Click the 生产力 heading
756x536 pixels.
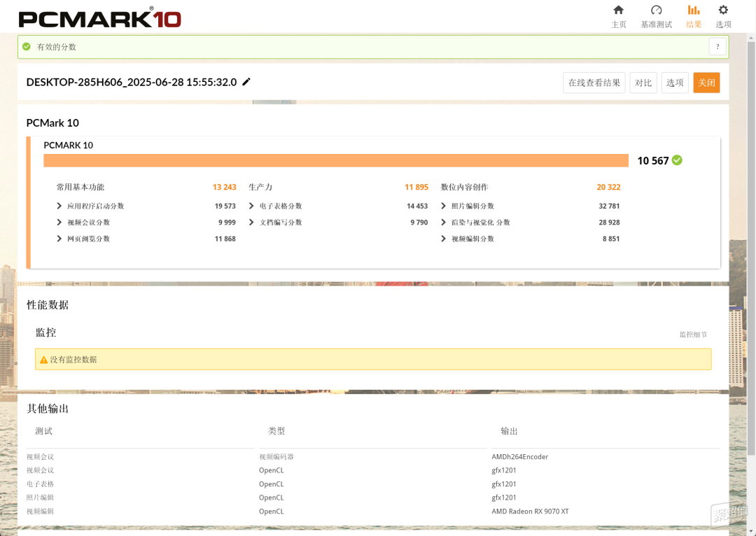pos(260,187)
